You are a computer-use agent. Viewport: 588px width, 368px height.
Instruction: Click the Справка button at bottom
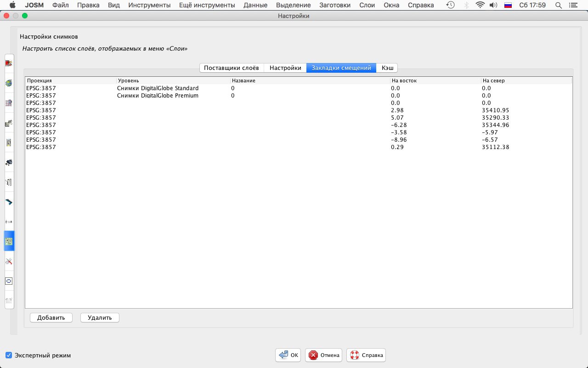(366, 355)
